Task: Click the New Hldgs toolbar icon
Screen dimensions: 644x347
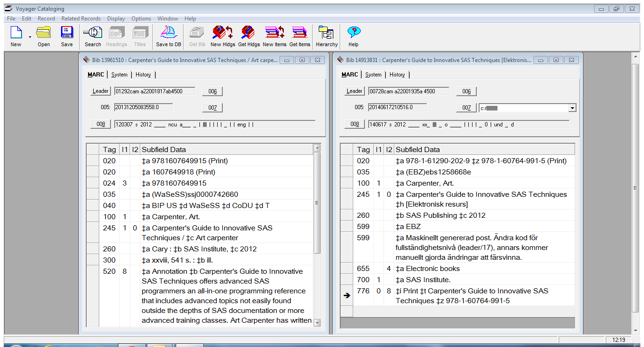Action: pyautogui.click(x=222, y=33)
